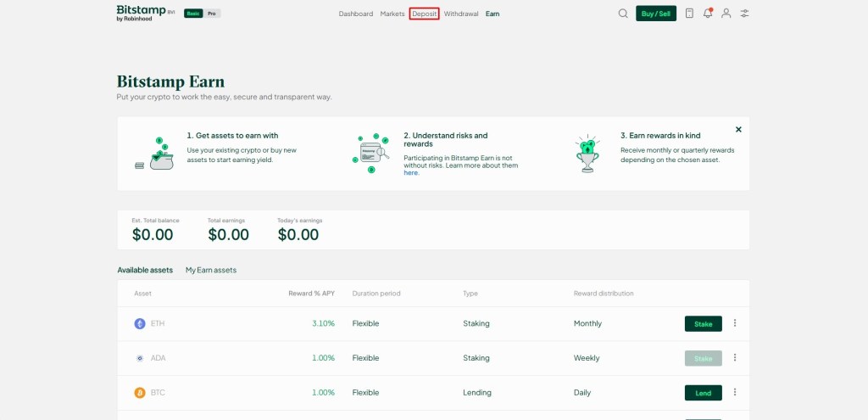
Task: Switch to Pro mode
Action: 211,14
